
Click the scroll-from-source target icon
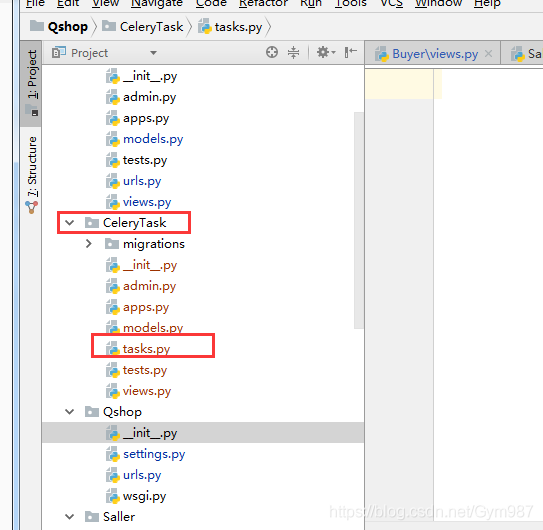tap(272, 53)
